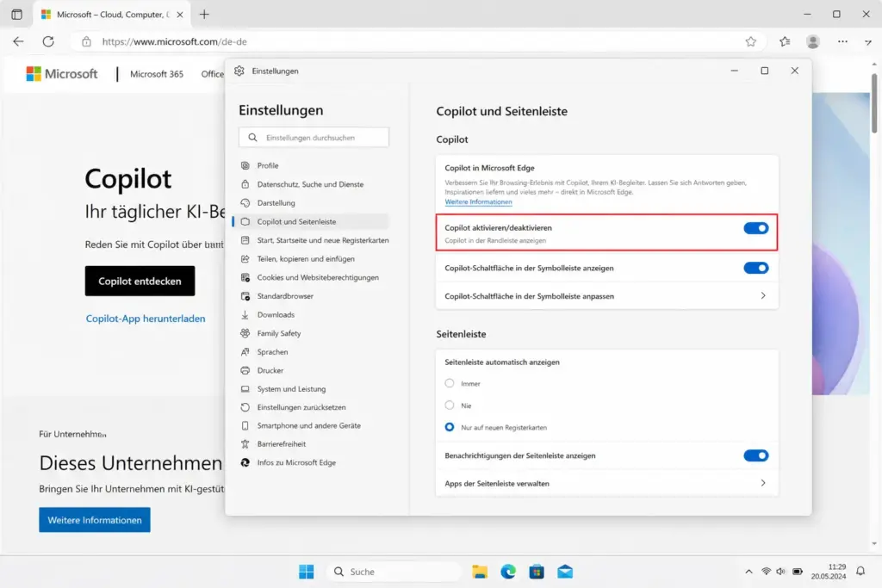Viewport: 882px width, 588px height.
Task: Open Microsoft Edge from the taskbar
Action: point(508,572)
